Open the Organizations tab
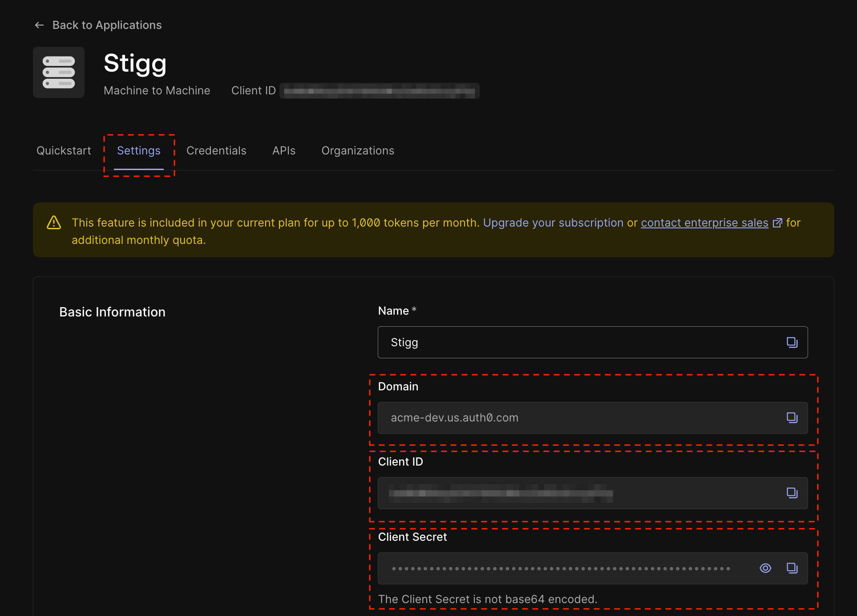 click(358, 151)
